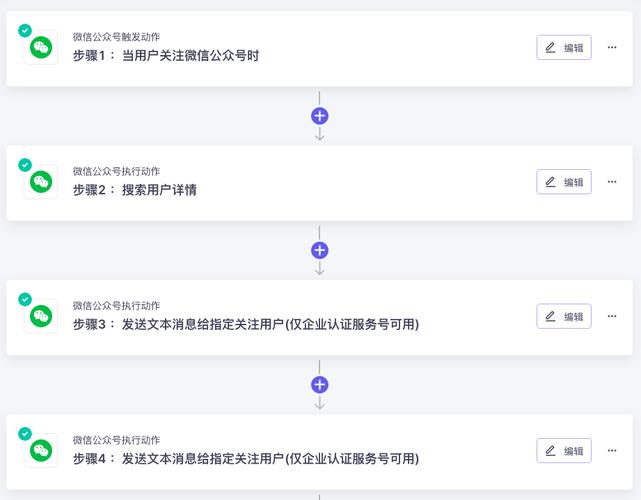The height and width of the screenshot is (500, 641).
Task: Click the WeChat icon in step 3
Action: tap(41, 316)
